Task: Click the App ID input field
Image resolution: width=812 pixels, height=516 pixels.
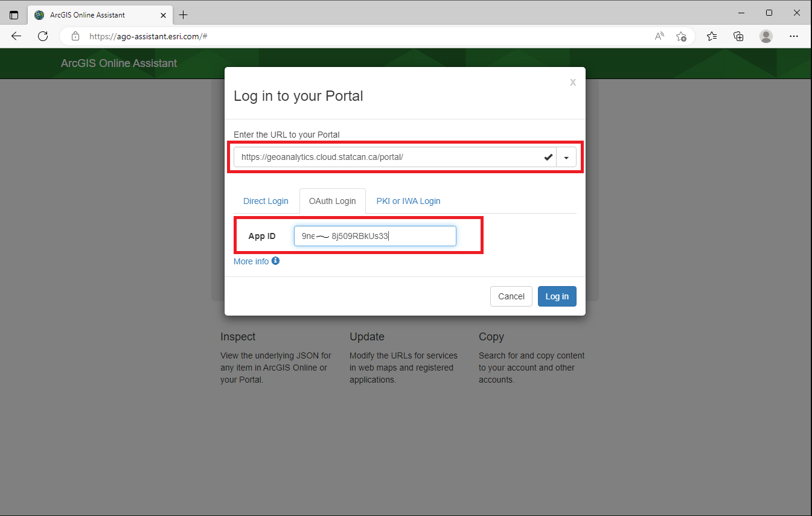Action: point(375,236)
